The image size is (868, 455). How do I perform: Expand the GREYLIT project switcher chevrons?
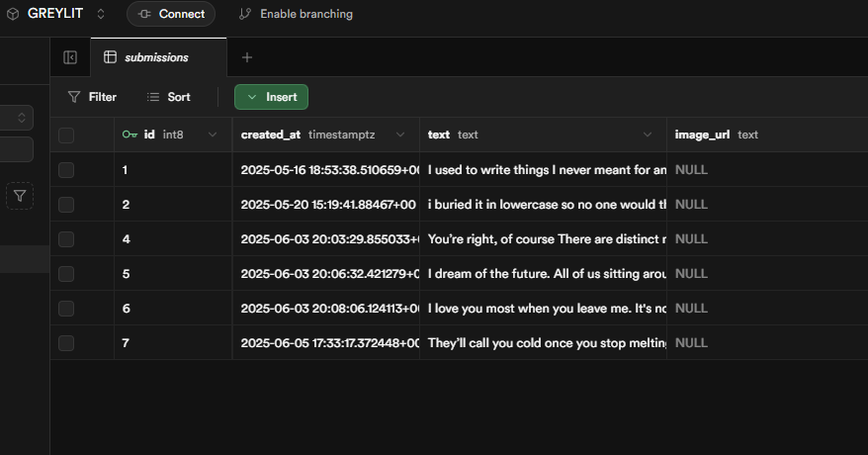[x=101, y=14]
